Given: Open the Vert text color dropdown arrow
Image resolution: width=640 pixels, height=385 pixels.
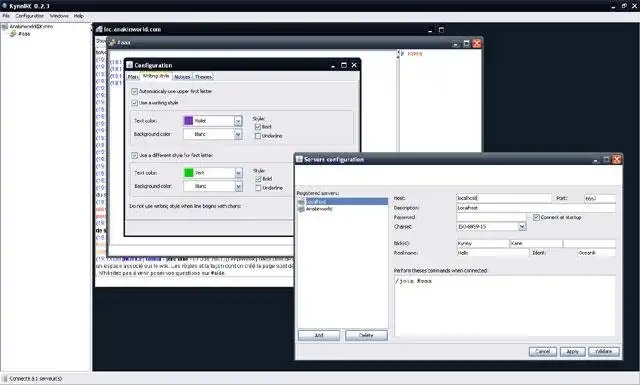Looking at the screenshot, I should coord(238,173).
